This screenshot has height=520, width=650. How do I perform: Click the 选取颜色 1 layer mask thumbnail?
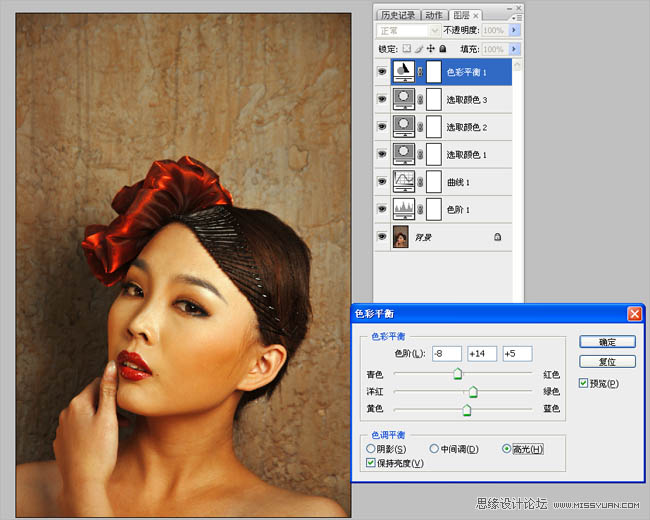[x=433, y=154]
